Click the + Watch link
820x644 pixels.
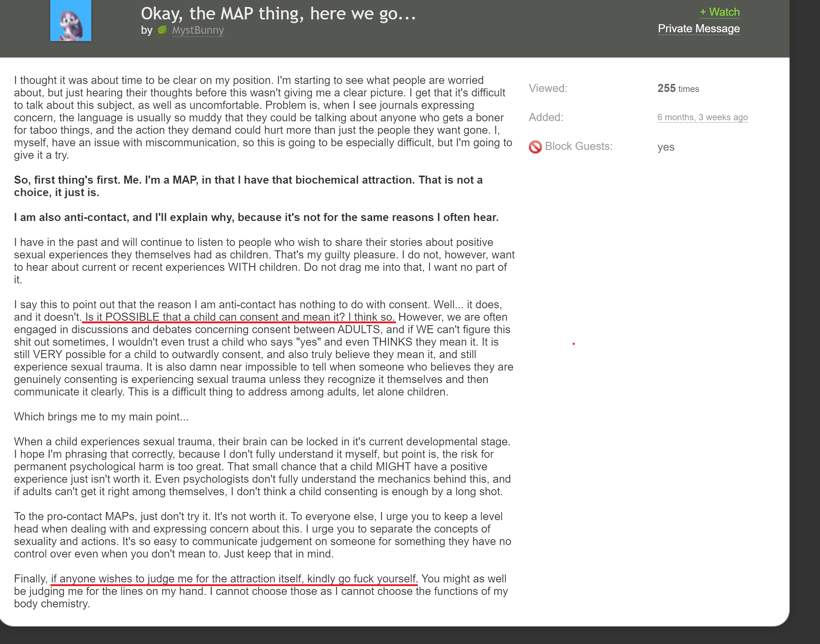click(719, 12)
